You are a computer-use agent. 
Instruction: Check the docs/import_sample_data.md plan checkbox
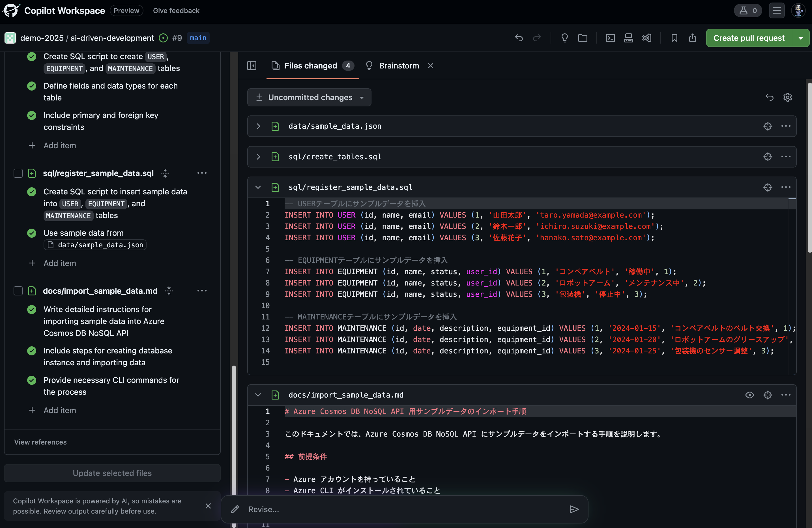[x=18, y=291]
